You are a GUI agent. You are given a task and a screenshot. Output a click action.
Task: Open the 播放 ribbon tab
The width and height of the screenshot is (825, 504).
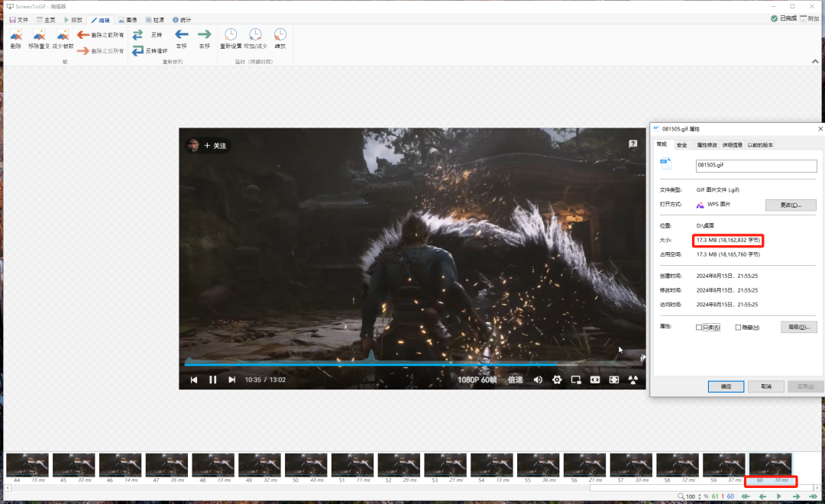tap(73, 20)
